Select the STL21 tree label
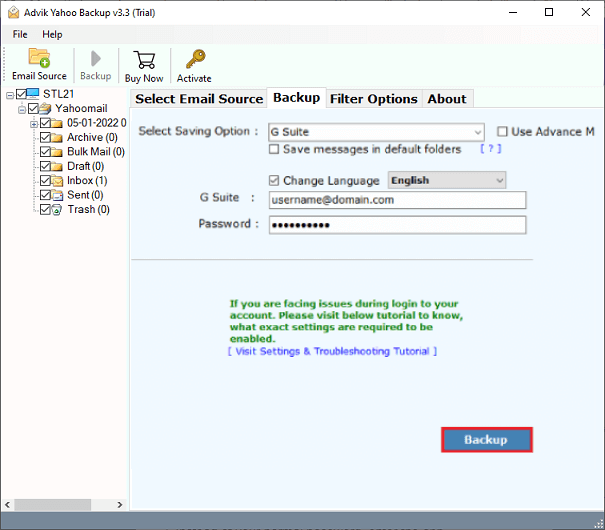 (x=58, y=94)
